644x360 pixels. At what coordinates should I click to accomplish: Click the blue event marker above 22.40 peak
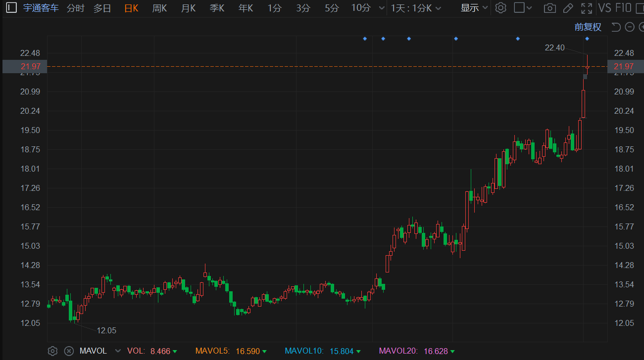[587, 39]
